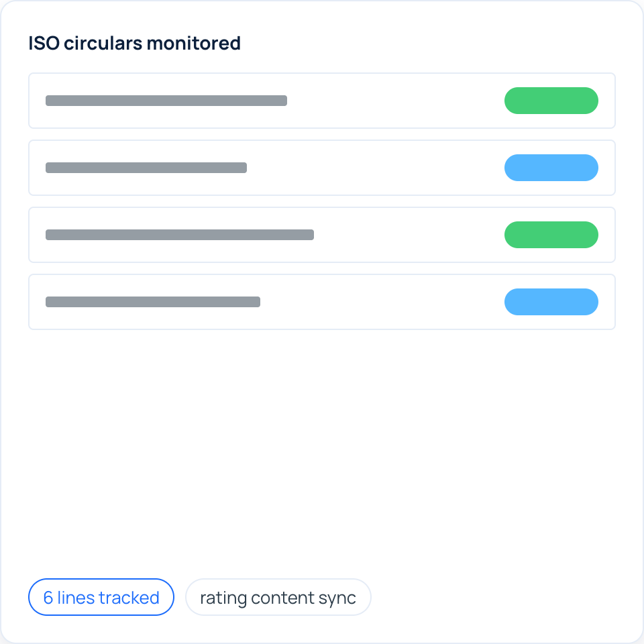This screenshot has height=644, width=644.
Task: Select the blue status pill in second row
Action: tap(551, 168)
